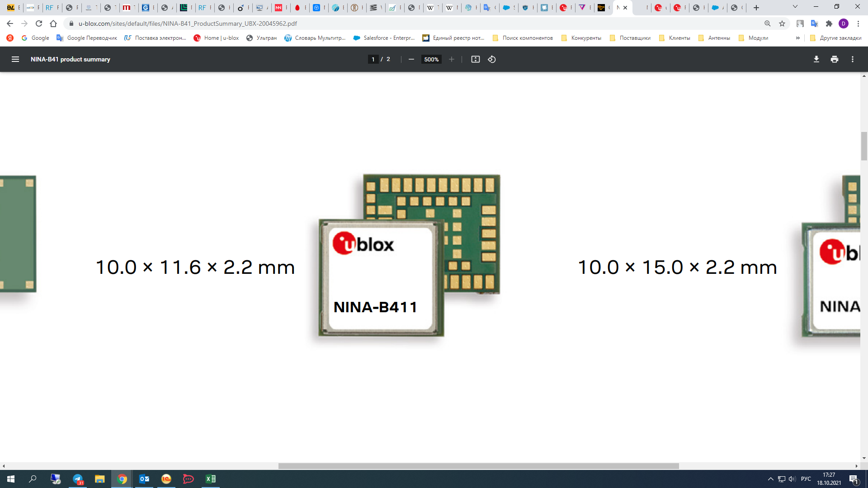868x488 pixels.
Task: Open the Словарь Мультитр... bookmark
Action: [x=315, y=38]
